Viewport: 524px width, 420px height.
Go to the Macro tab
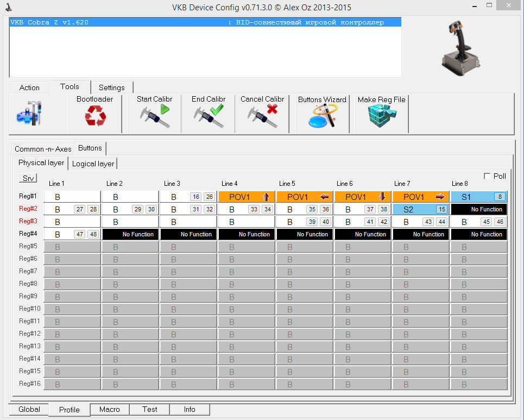coord(110,409)
